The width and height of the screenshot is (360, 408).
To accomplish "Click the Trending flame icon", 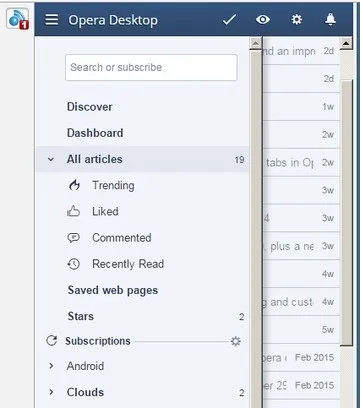I will coord(74,185).
